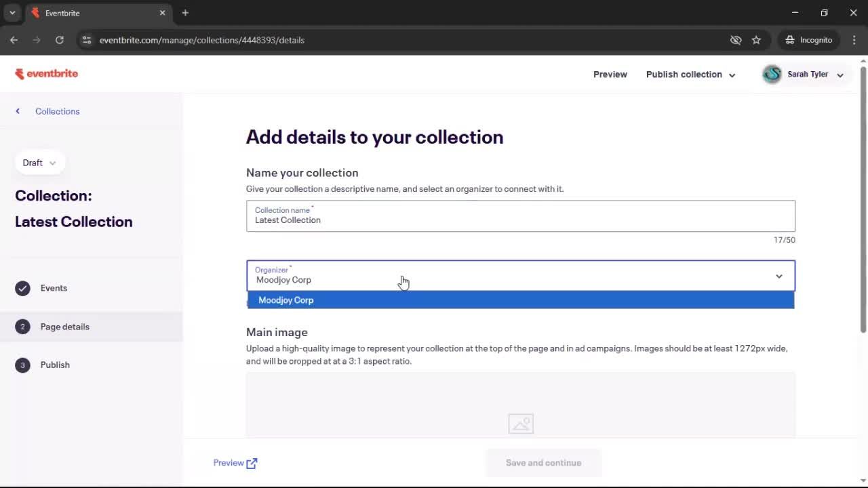Click the step 2 number badge
The width and height of the screenshot is (868, 488).
(x=22, y=327)
